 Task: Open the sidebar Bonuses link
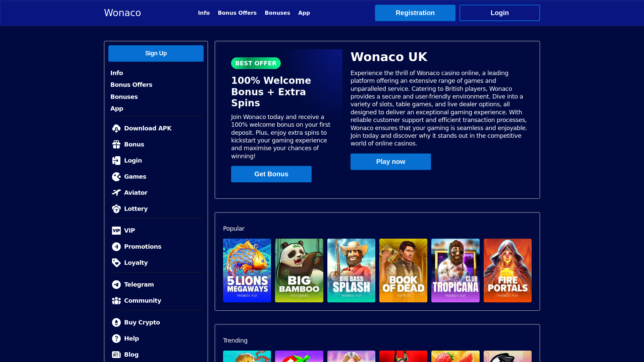(124, 97)
